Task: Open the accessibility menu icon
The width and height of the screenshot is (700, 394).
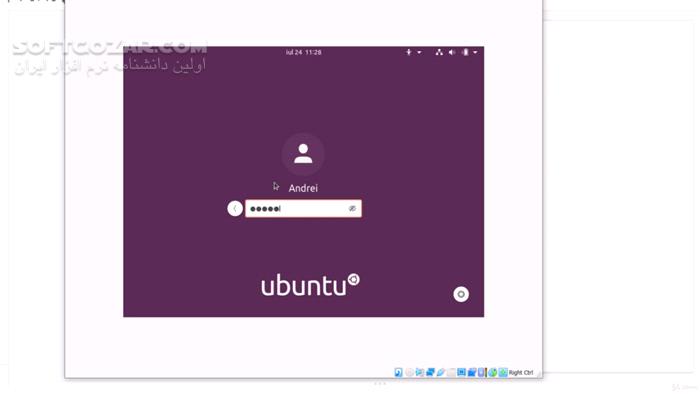Action: (408, 52)
